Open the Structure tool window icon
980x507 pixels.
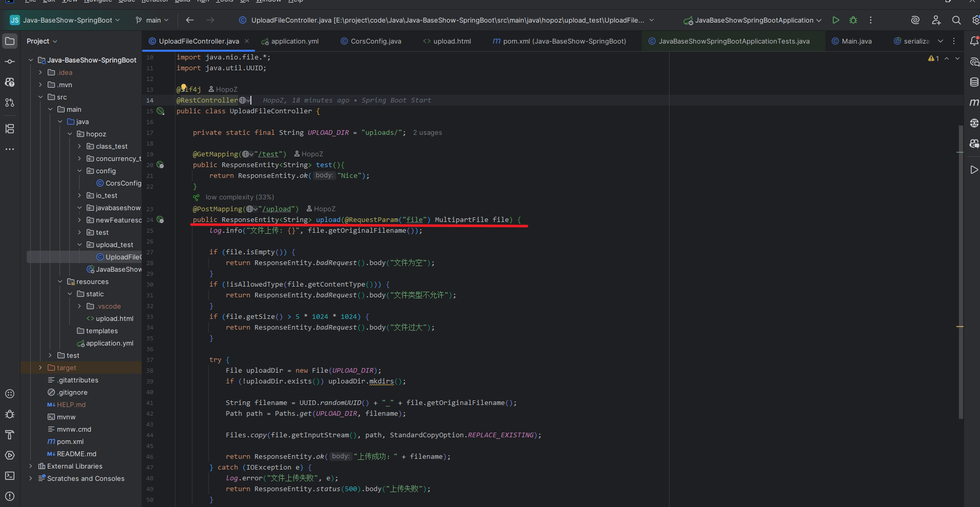tap(10, 129)
